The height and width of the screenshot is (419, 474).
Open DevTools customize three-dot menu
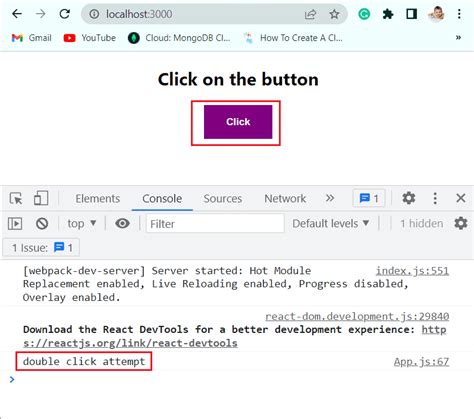pyautogui.click(x=435, y=198)
